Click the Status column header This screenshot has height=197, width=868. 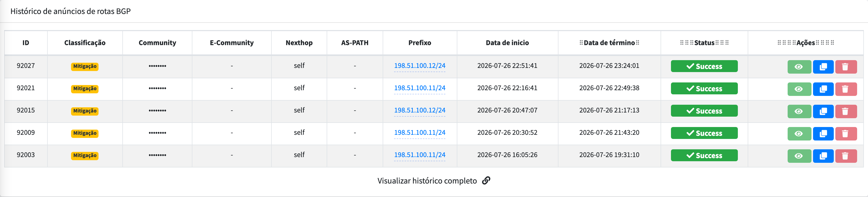tap(704, 43)
